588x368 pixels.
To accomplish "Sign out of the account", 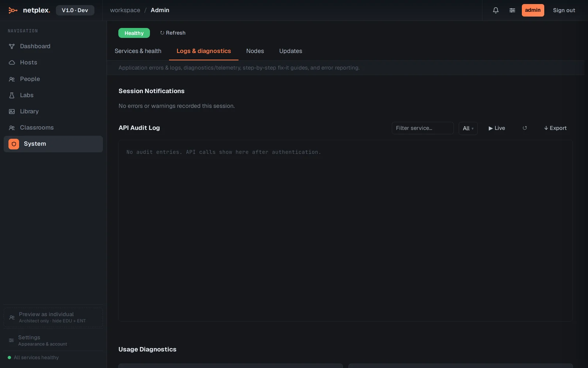I will click(564, 10).
